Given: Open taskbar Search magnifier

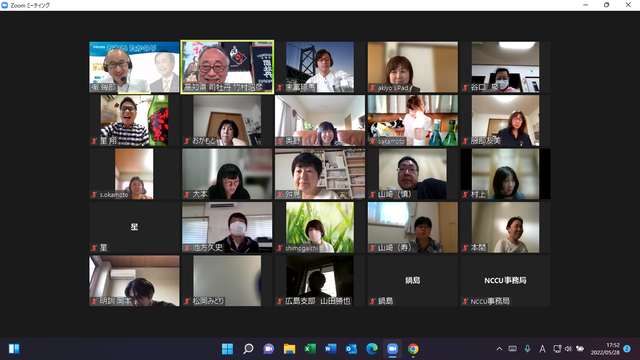Looking at the screenshot, I should point(248,349).
